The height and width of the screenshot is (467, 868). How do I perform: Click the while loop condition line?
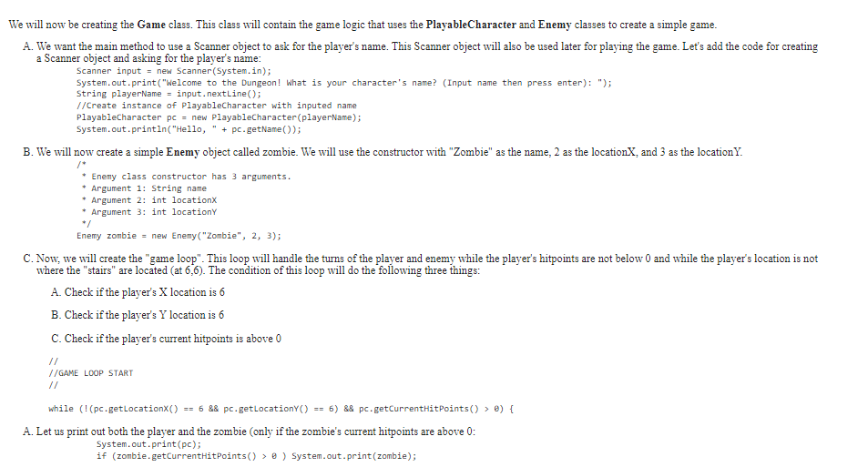click(x=281, y=409)
